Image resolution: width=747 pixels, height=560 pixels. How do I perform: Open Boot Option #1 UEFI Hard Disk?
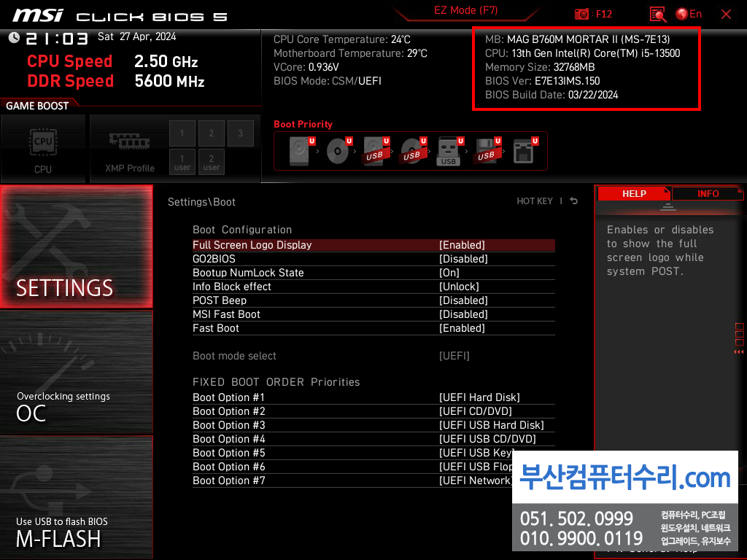373,397
